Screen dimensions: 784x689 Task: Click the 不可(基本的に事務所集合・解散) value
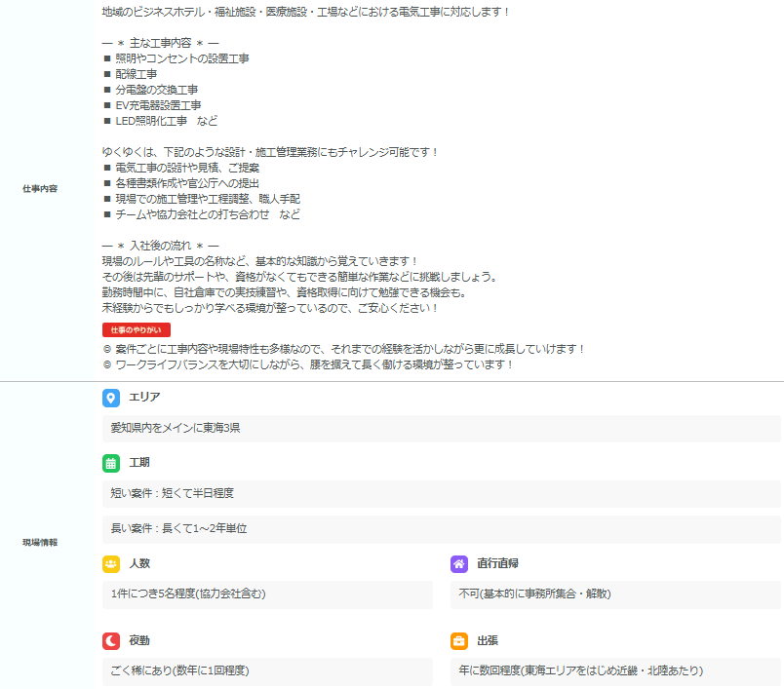pyautogui.click(x=615, y=594)
